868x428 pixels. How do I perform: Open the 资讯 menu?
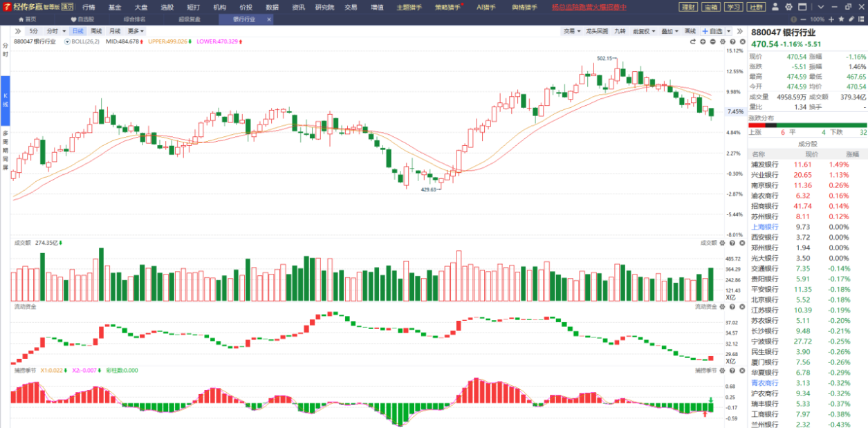298,7
